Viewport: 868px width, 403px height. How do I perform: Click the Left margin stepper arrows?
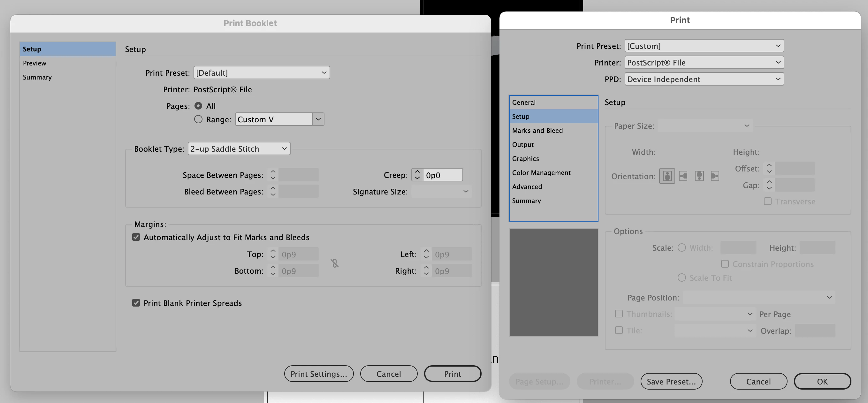pos(426,254)
